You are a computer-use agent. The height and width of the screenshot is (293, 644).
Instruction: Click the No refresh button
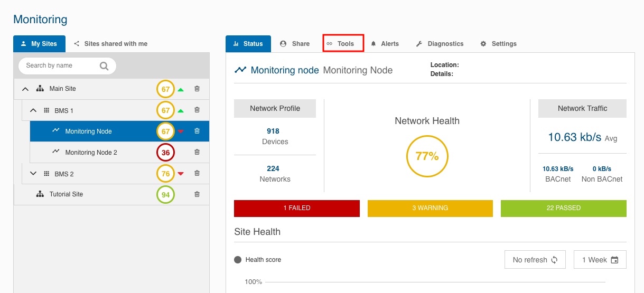pyautogui.click(x=535, y=260)
